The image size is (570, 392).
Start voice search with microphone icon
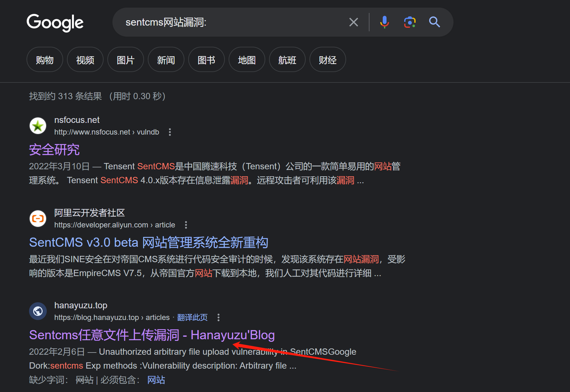[384, 22]
